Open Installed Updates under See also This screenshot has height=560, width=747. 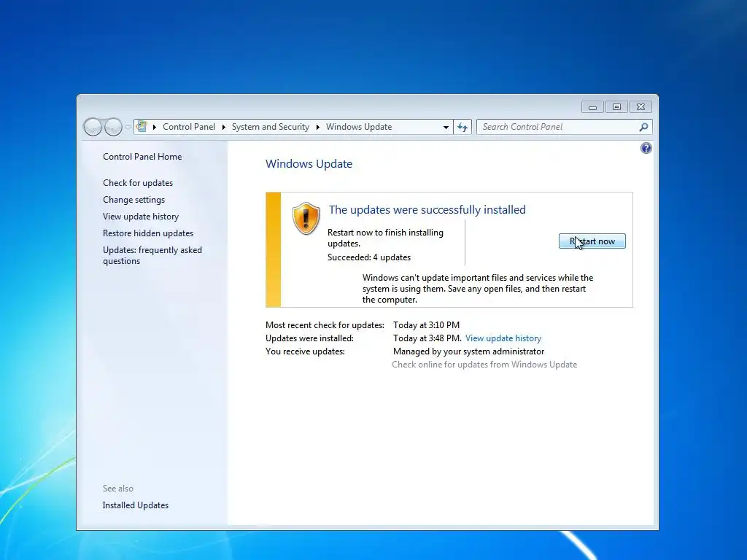tap(135, 505)
